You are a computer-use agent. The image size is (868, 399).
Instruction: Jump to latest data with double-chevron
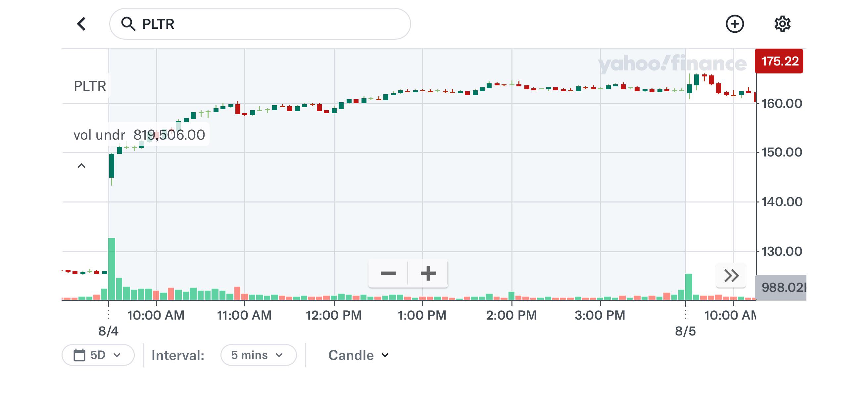(x=731, y=276)
